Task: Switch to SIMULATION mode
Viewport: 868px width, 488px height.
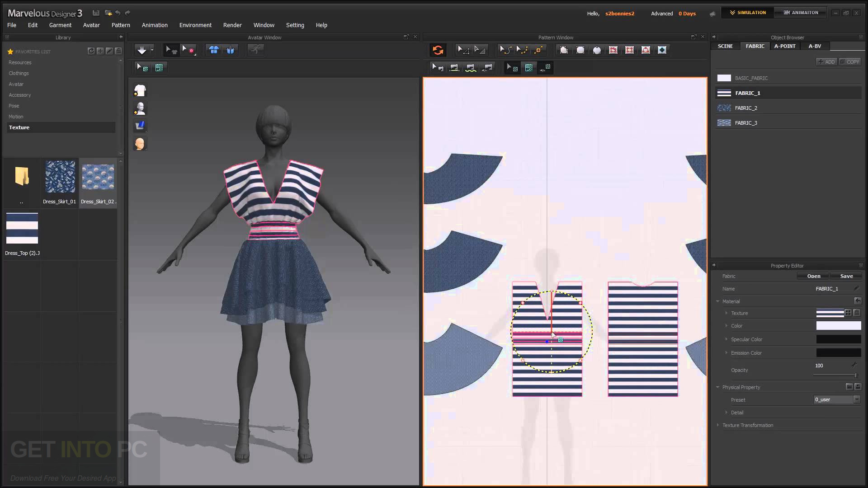Action: pyautogui.click(x=747, y=13)
